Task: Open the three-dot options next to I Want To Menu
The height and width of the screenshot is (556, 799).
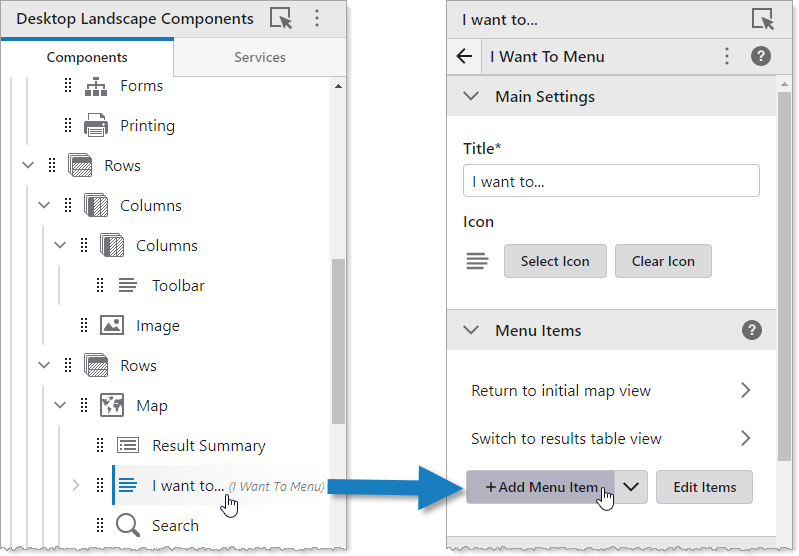Action: (x=727, y=56)
